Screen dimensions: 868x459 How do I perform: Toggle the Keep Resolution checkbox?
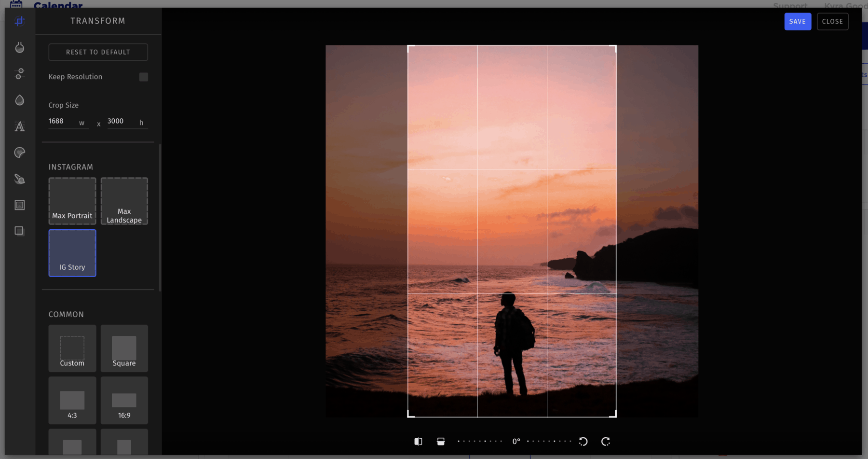(x=144, y=77)
